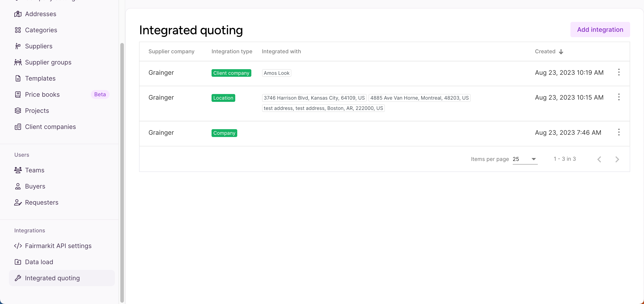The image size is (644, 304).
Task: Click Integration type column header
Action: click(232, 51)
